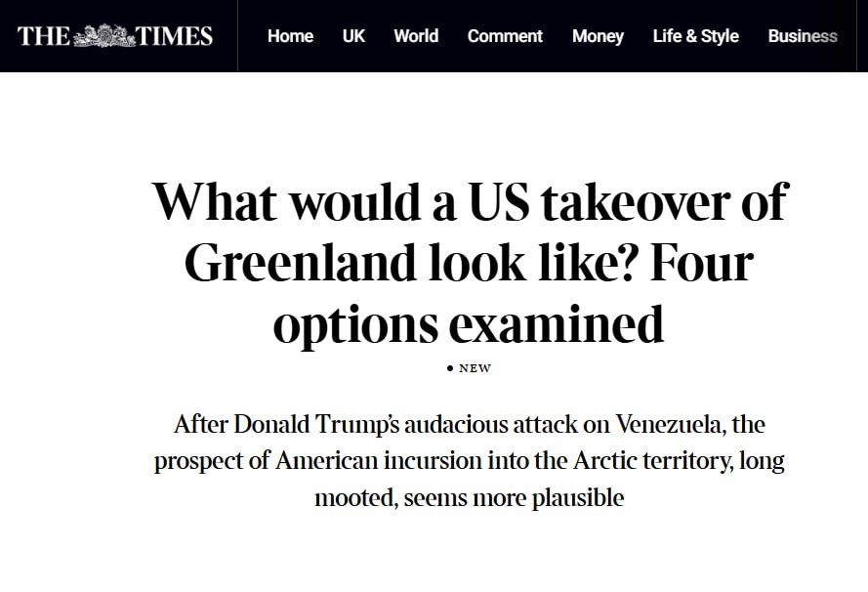Navigate to the Business section
Screen dimensions: 868x592
[x=802, y=36]
